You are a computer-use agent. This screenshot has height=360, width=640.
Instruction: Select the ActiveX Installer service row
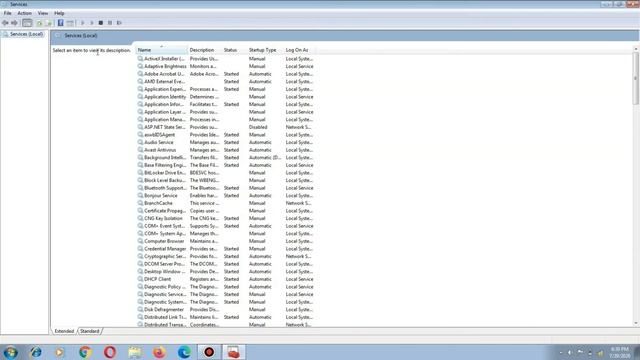(225, 59)
